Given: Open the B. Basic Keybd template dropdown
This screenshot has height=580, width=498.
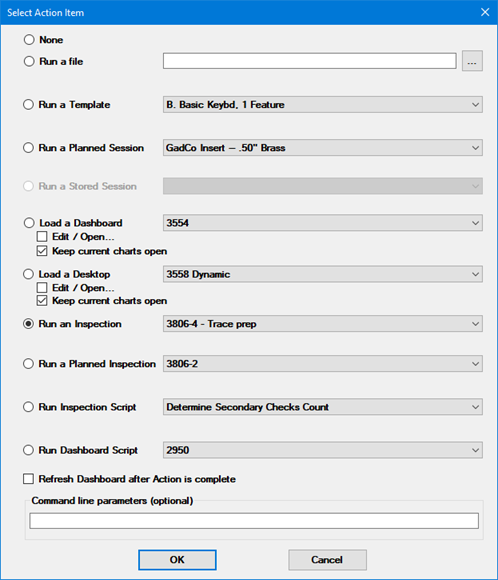Looking at the screenshot, I should click(x=323, y=105).
